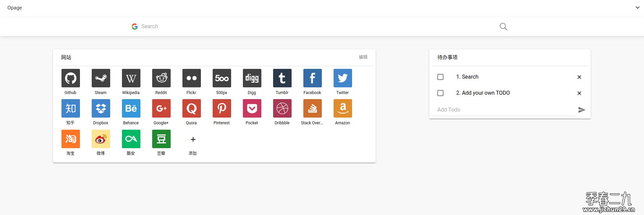This screenshot has width=644, height=215.
Task: Open the 酷安 shortcut icon
Action: tap(131, 139)
